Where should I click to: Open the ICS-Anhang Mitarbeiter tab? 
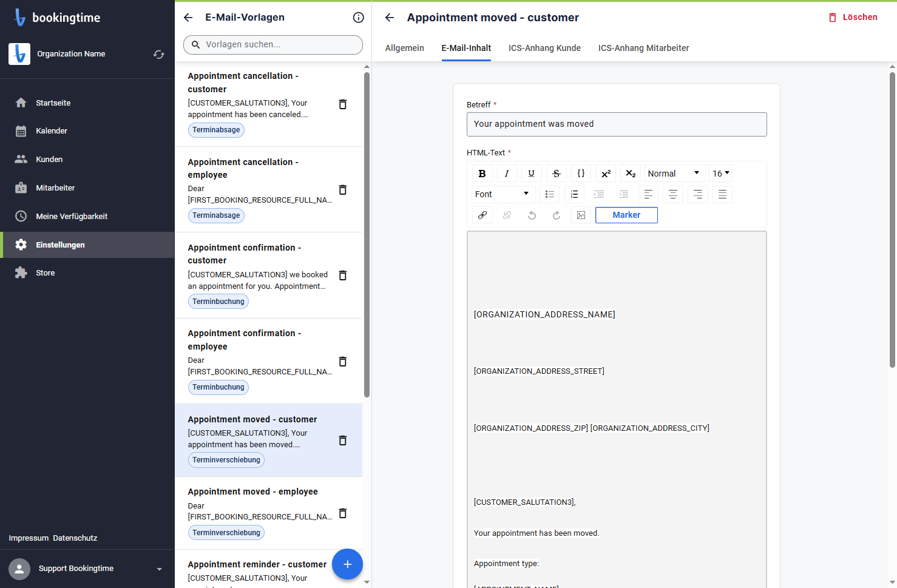pos(643,48)
